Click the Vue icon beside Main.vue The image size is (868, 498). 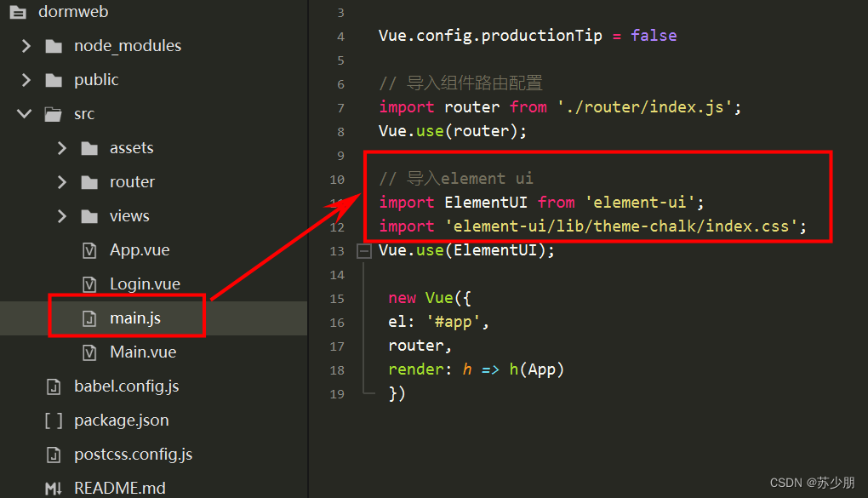click(89, 352)
